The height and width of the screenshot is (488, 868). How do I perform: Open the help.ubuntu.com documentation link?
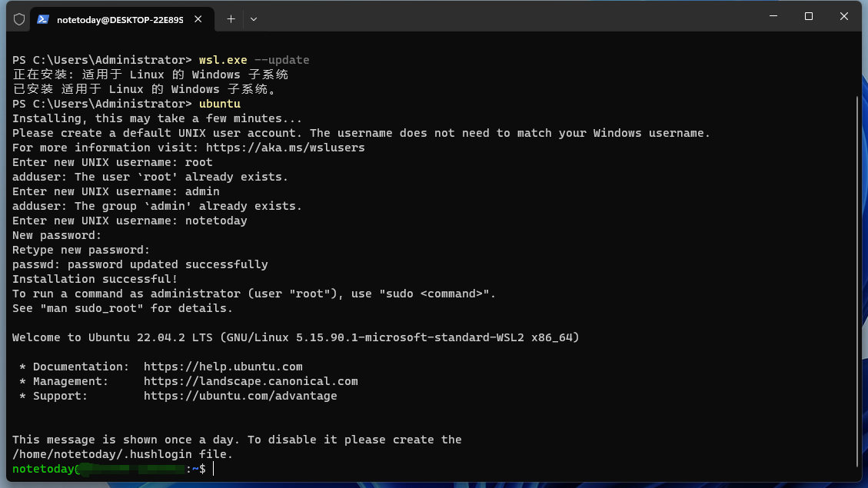pos(223,367)
